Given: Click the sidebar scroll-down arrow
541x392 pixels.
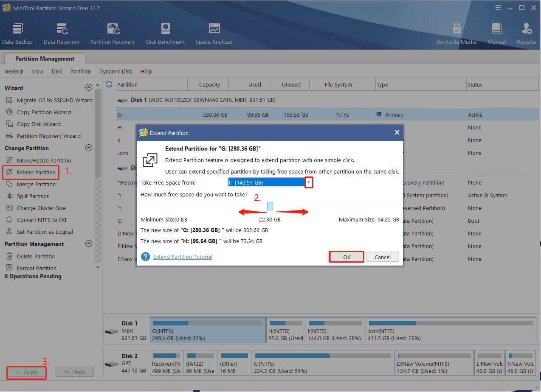Looking at the screenshot, I should (x=98, y=267).
